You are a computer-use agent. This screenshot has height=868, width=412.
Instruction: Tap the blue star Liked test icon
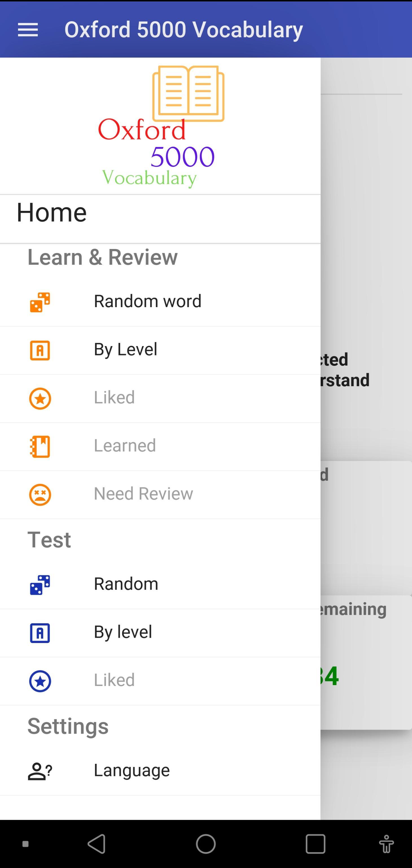pyautogui.click(x=40, y=681)
